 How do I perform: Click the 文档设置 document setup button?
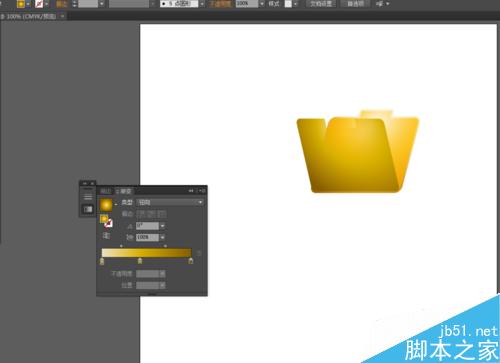(321, 4)
